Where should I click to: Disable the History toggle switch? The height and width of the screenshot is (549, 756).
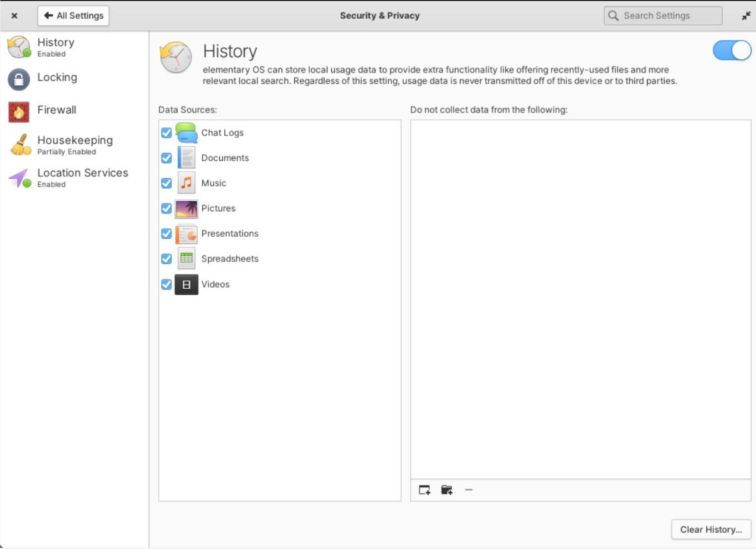pos(731,50)
